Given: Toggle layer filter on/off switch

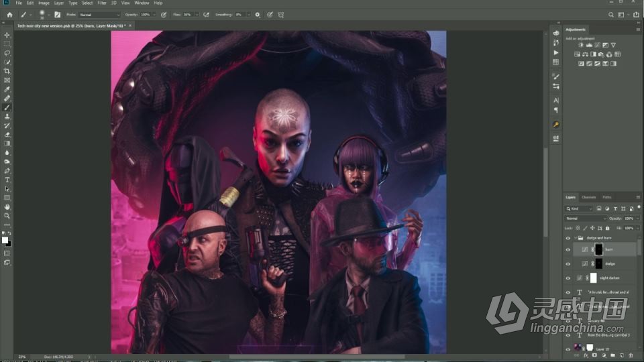Looking at the screenshot, I should pos(639,208).
